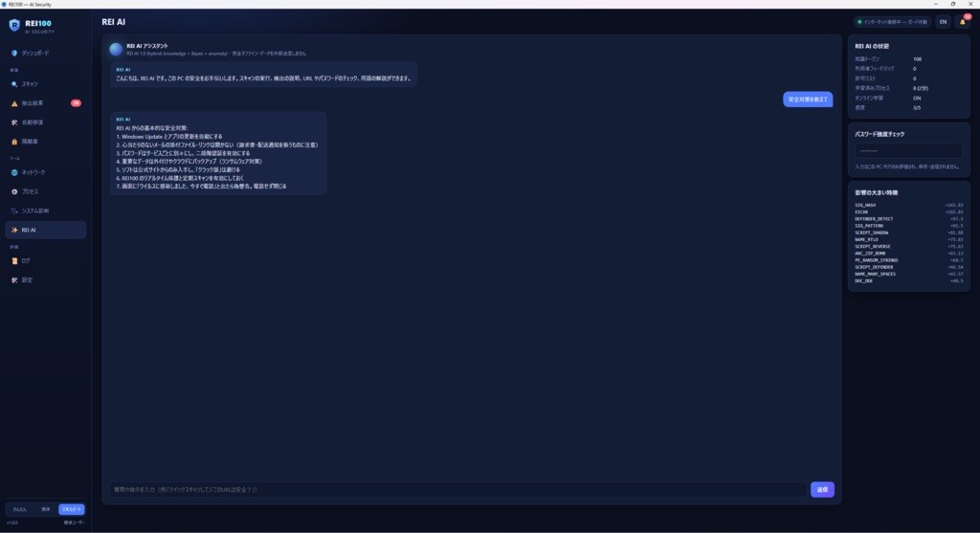Switch the language with the EN button

pyautogui.click(x=943, y=22)
